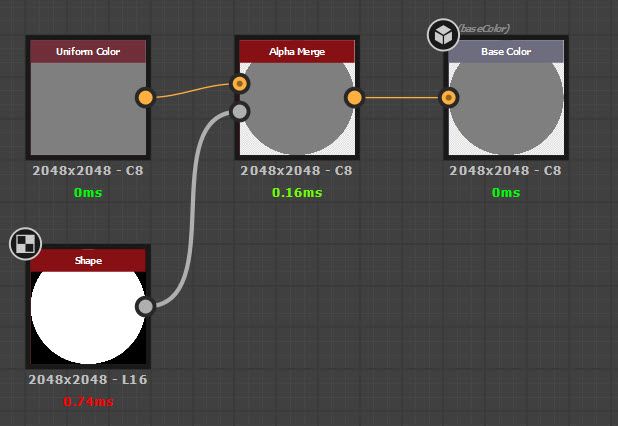Select the Alpha Merge node header

(x=297, y=52)
